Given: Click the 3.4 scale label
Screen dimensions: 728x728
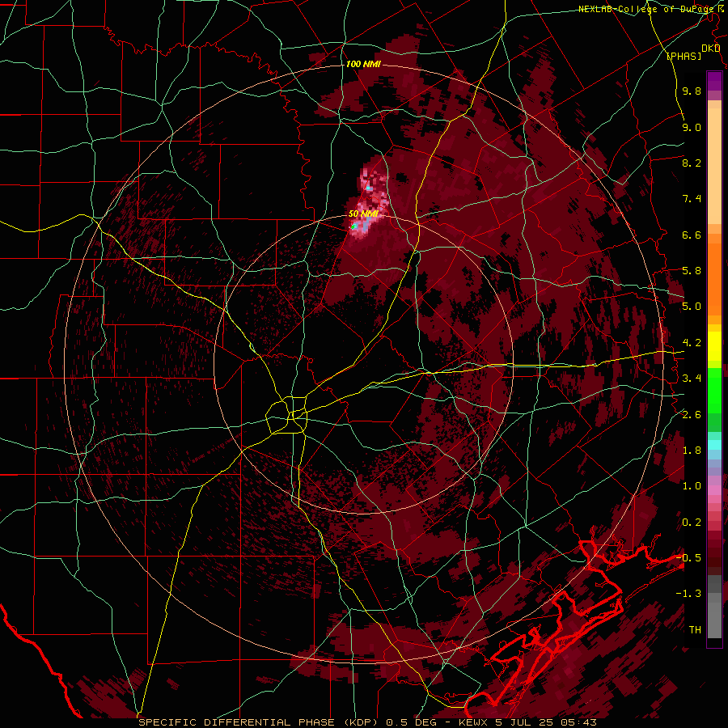Looking at the screenshot, I should (692, 379).
